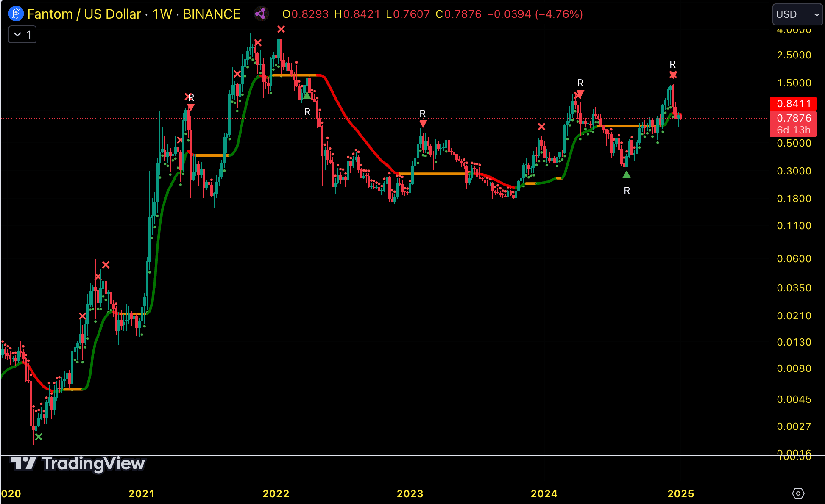The width and height of the screenshot is (825, 504).
Task: Click the Fantom coin logo icon
Action: [x=16, y=14]
